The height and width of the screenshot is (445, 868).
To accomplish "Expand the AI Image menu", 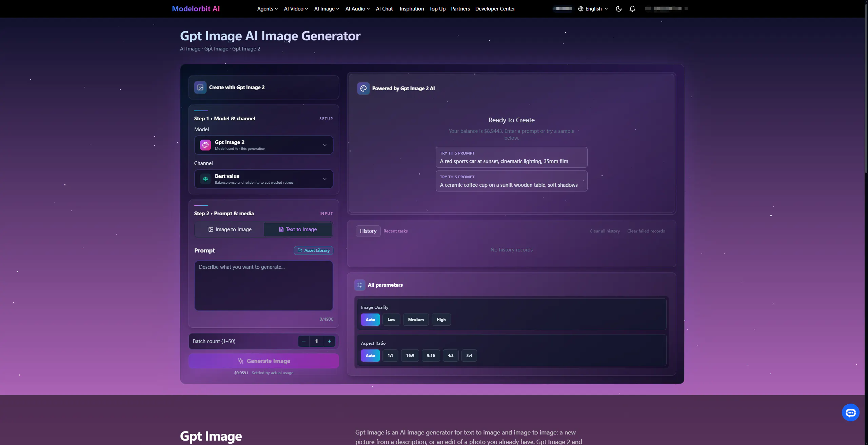I will tap(327, 9).
